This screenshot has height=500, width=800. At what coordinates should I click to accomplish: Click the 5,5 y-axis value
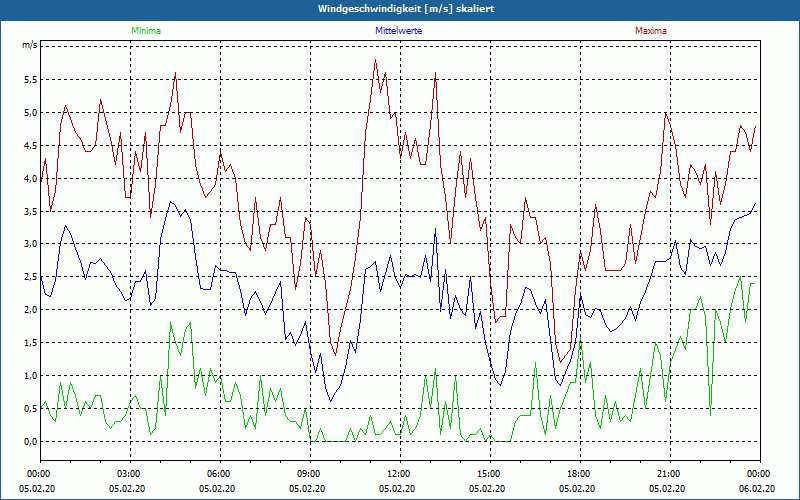click(x=30, y=80)
